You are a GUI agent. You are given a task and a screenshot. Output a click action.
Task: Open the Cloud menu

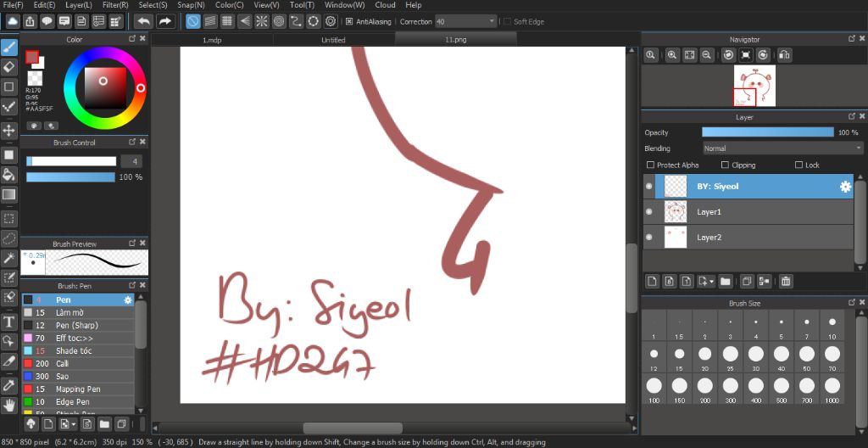[x=386, y=5]
